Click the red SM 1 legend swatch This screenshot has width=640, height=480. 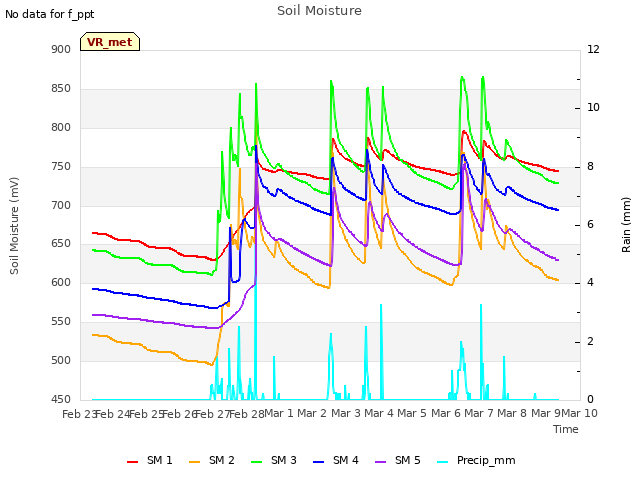tap(133, 462)
